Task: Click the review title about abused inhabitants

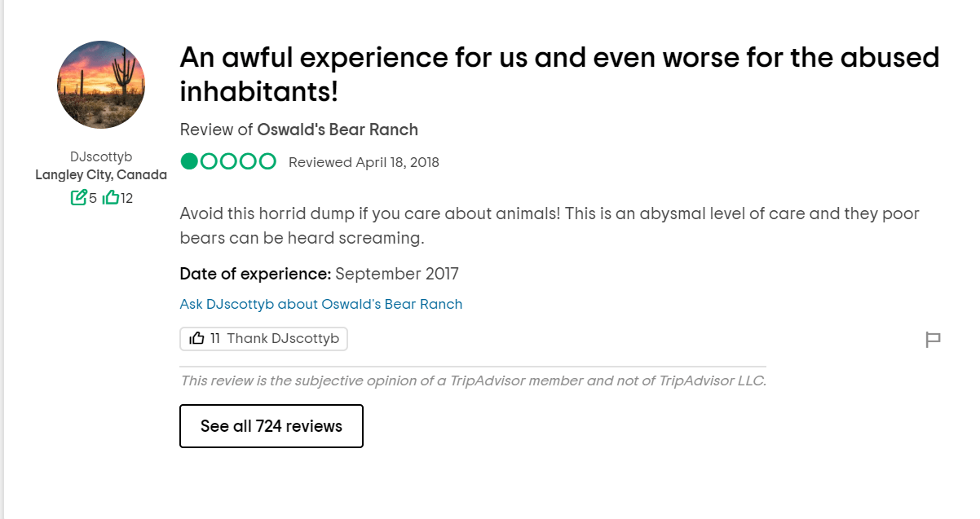Action: click(x=559, y=74)
